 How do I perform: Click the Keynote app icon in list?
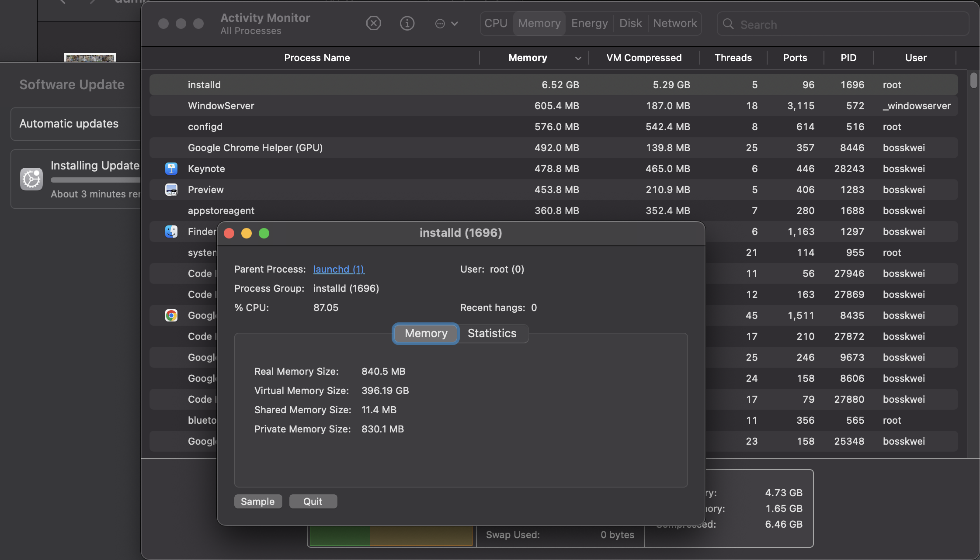[x=171, y=169]
